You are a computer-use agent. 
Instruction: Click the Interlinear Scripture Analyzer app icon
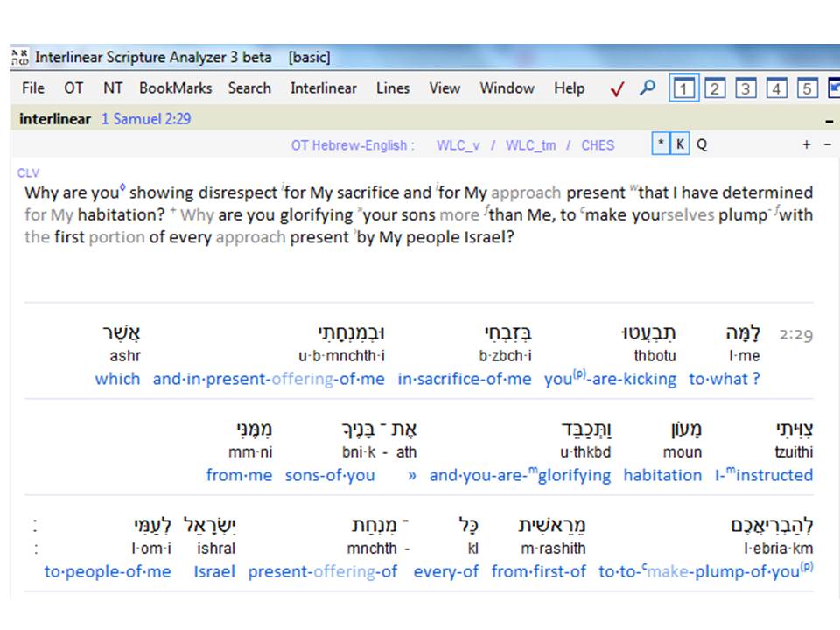pyautogui.click(x=20, y=57)
